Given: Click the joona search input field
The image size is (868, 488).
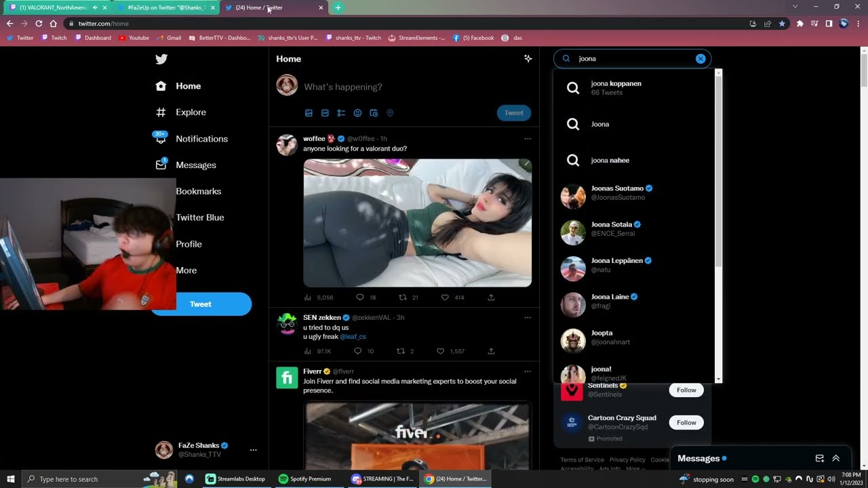Looking at the screenshot, I should click(x=632, y=59).
